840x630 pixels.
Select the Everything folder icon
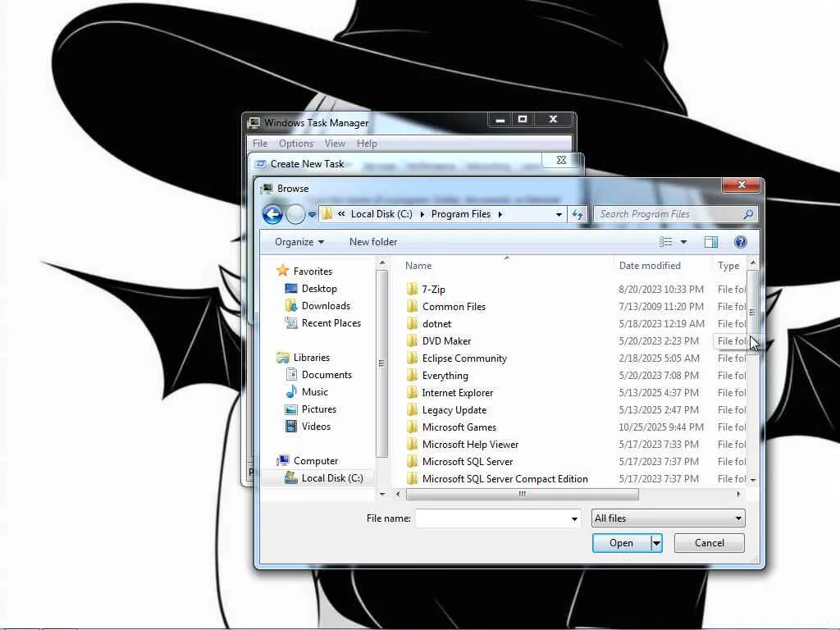click(x=412, y=375)
